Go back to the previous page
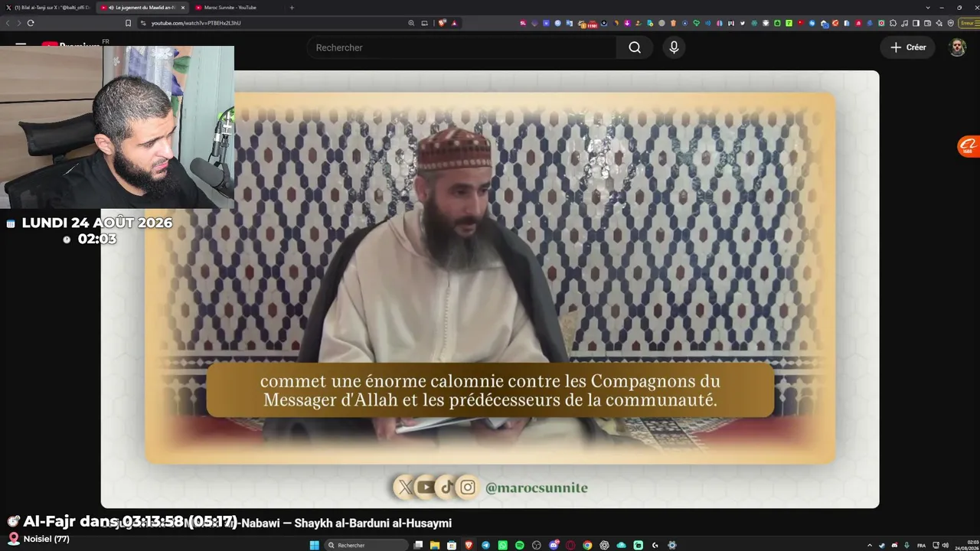Image resolution: width=980 pixels, height=551 pixels. click(8, 23)
